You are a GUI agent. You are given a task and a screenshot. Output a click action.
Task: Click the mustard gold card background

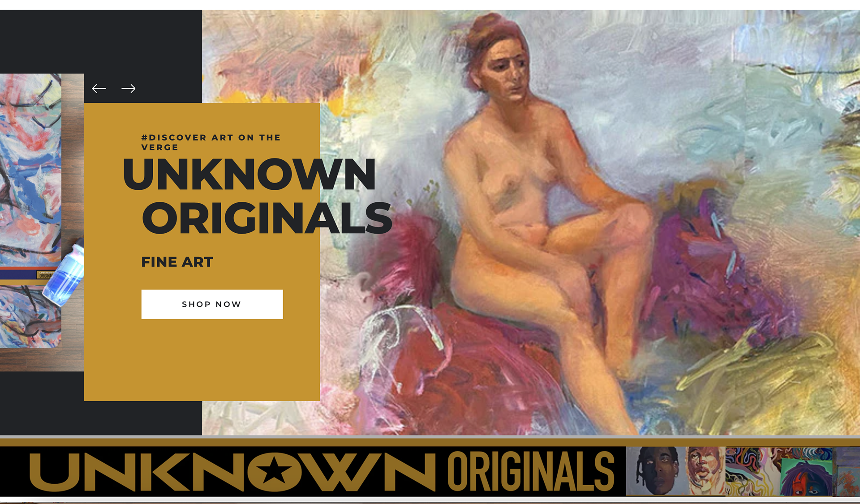[x=202, y=358]
